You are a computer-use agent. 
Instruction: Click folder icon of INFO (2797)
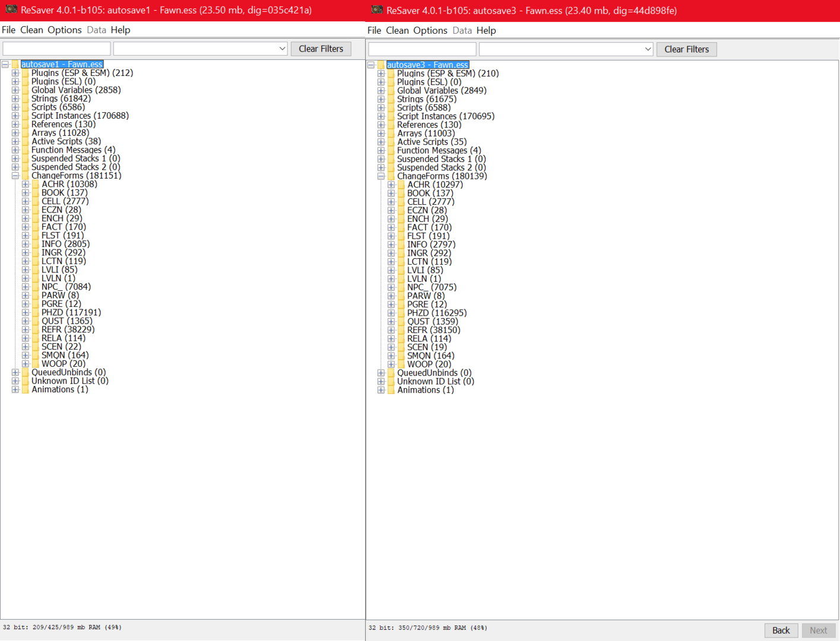click(x=401, y=245)
